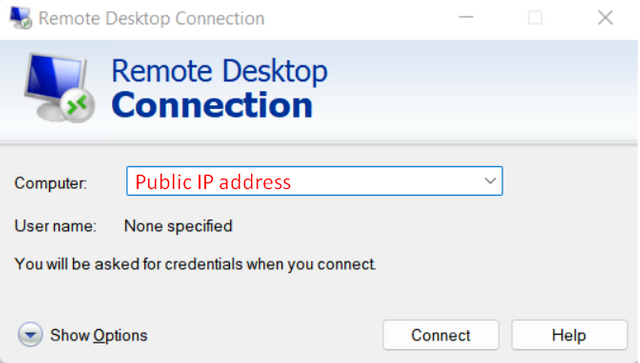Expand options with the round blue arrow

click(30, 335)
